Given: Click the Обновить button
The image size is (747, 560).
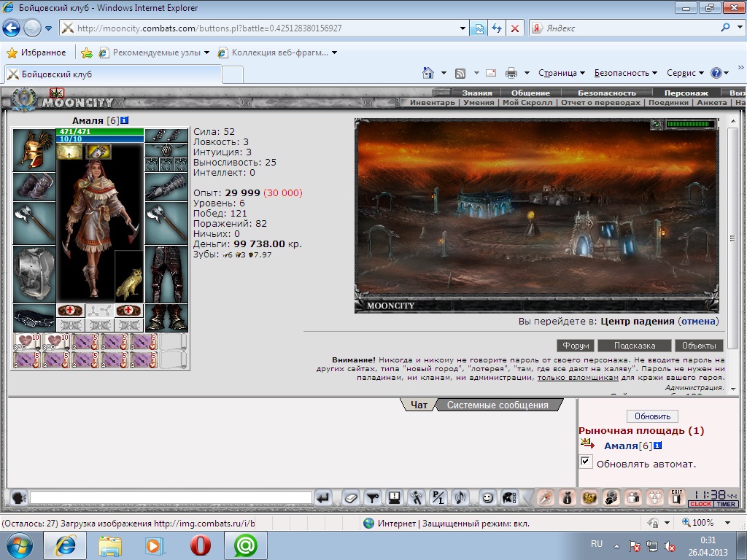Looking at the screenshot, I should tap(652, 416).
